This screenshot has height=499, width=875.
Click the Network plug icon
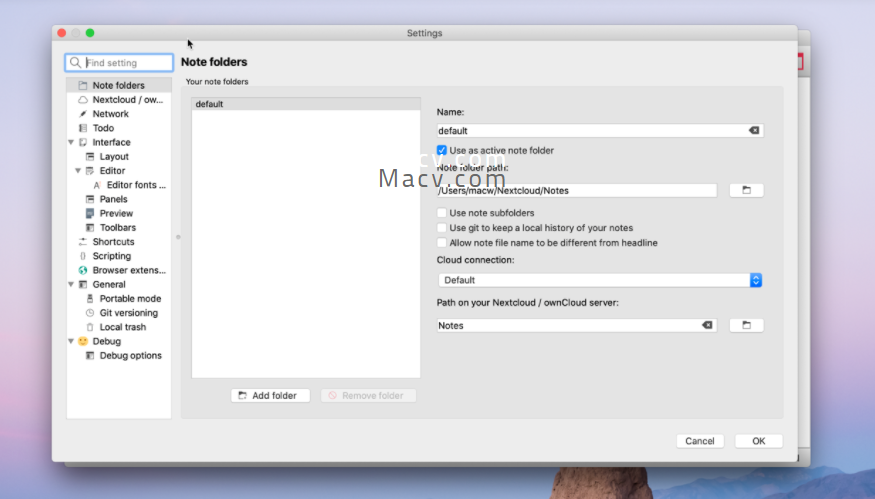coord(83,114)
